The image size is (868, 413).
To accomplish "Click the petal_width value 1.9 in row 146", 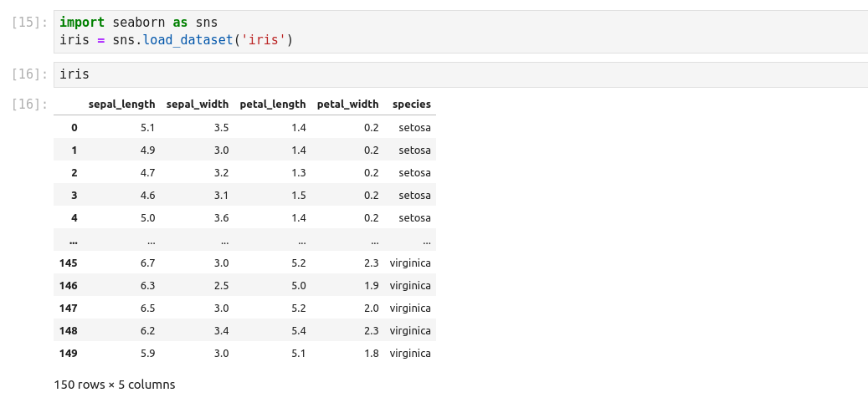I will click(371, 286).
